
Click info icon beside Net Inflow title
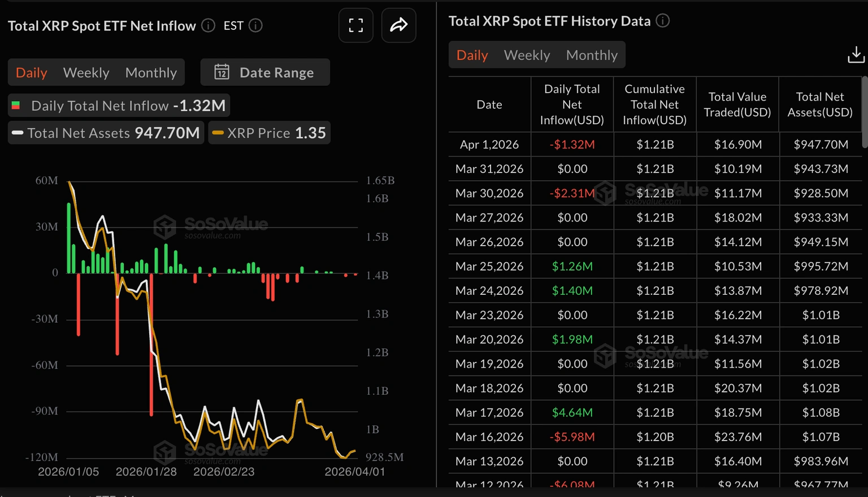[x=208, y=25]
